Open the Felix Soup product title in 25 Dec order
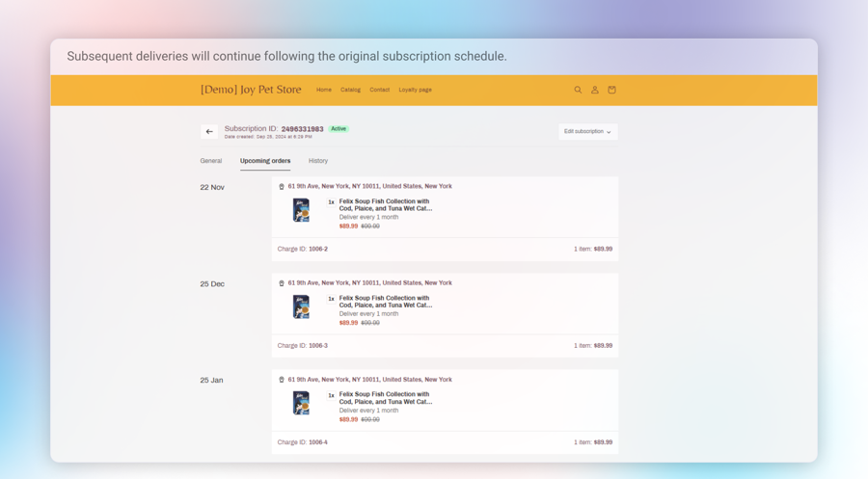This screenshot has height=479, width=868. tap(386, 302)
